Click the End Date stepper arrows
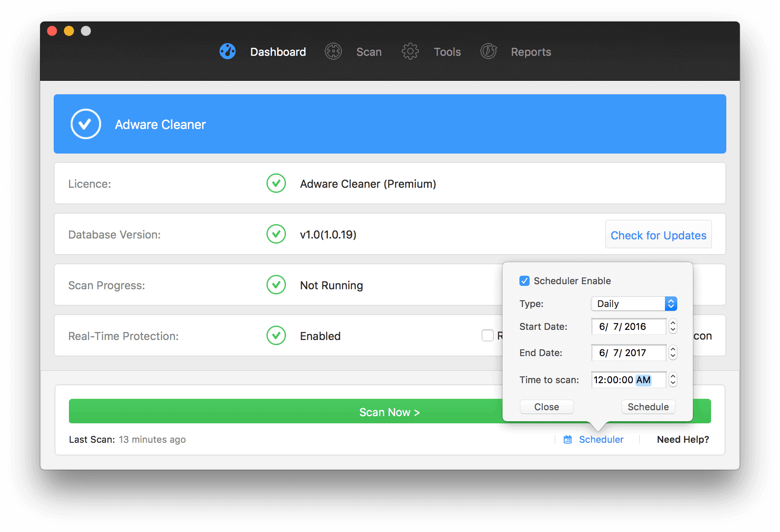Screen dimensions: 780x532 point(673,353)
